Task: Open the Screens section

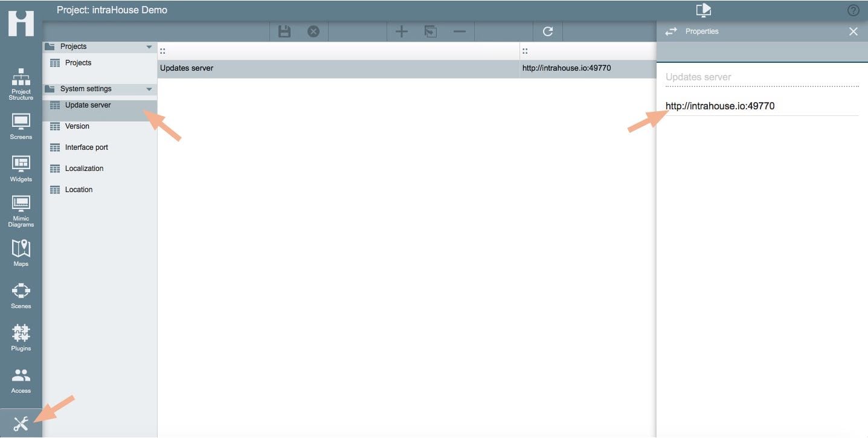Action: [21, 126]
